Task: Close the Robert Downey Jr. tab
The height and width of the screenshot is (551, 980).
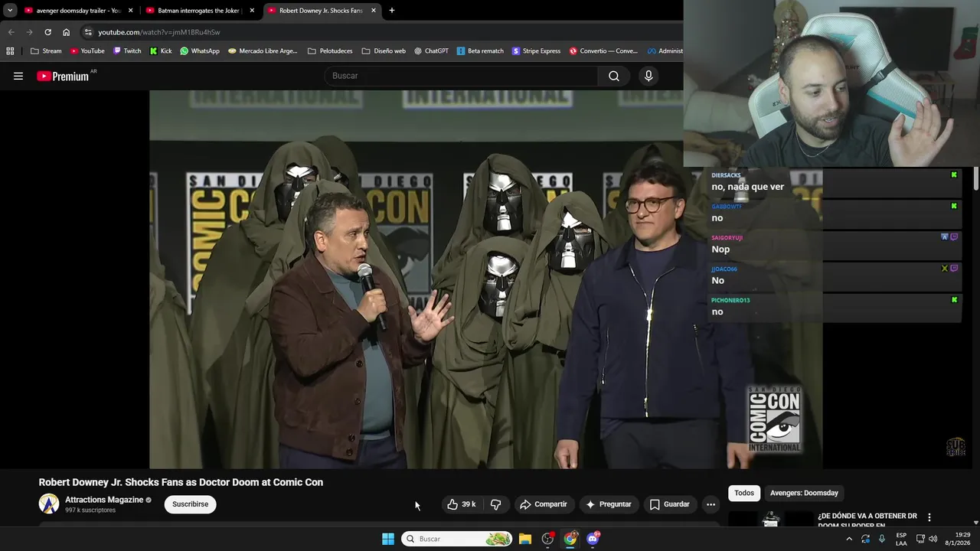Action: pos(374,11)
